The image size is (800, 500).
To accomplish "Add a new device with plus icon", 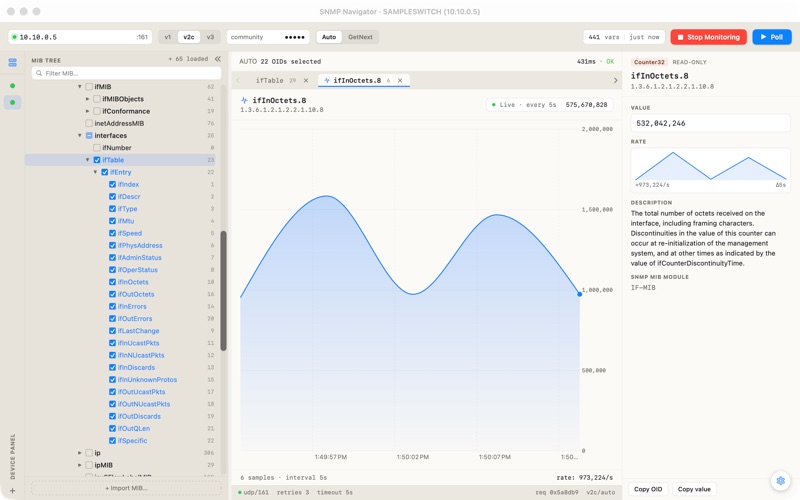I will [x=12, y=491].
